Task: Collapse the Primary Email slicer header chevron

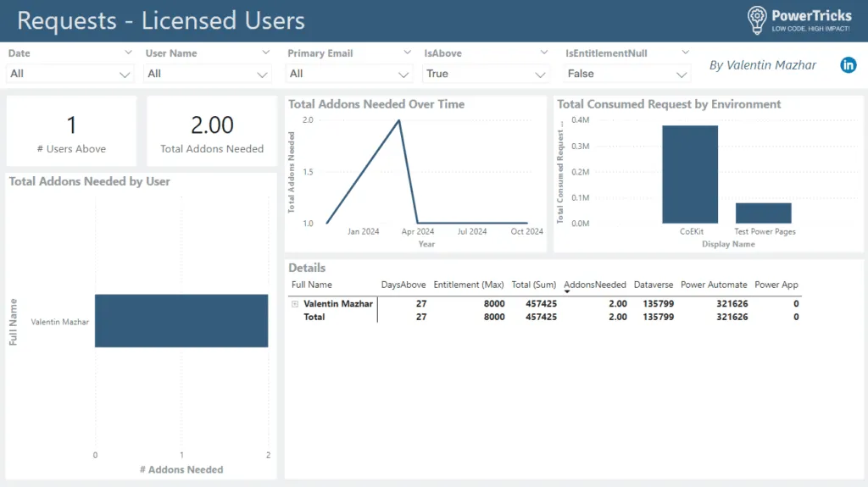Action: tap(408, 53)
